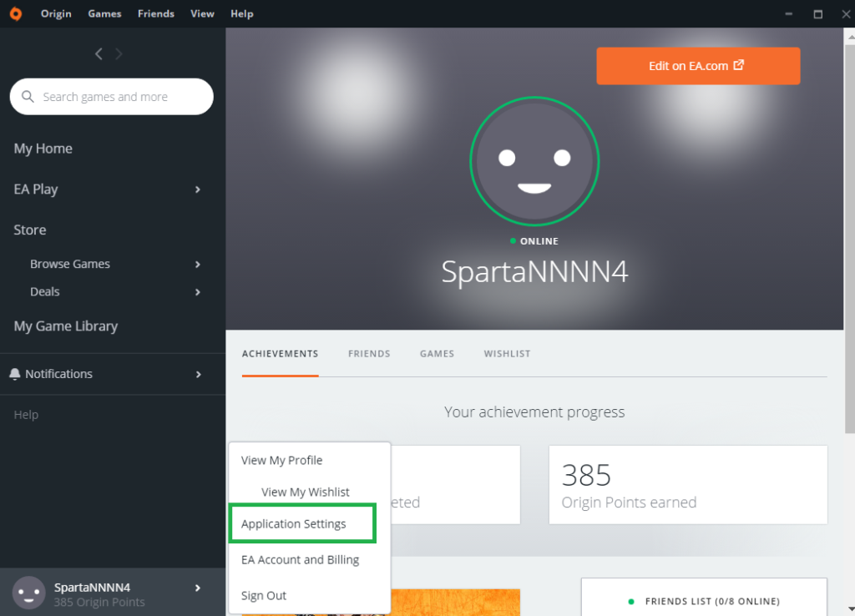This screenshot has width=855, height=616.
Task: Click Edit on EA.com button
Action: [698, 66]
